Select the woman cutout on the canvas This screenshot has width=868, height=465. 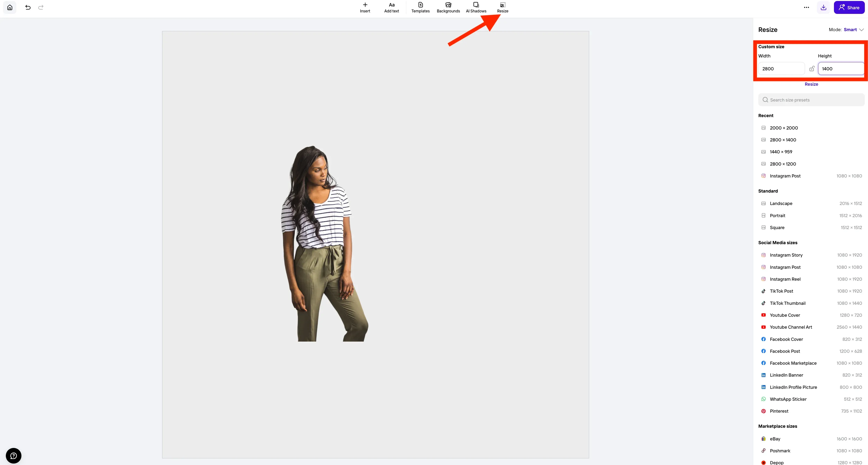(325, 243)
